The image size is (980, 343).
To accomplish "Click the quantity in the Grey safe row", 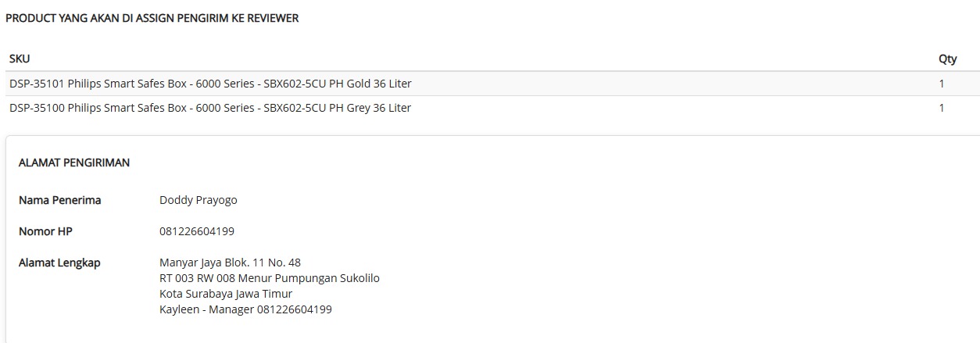I will point(942,108).
